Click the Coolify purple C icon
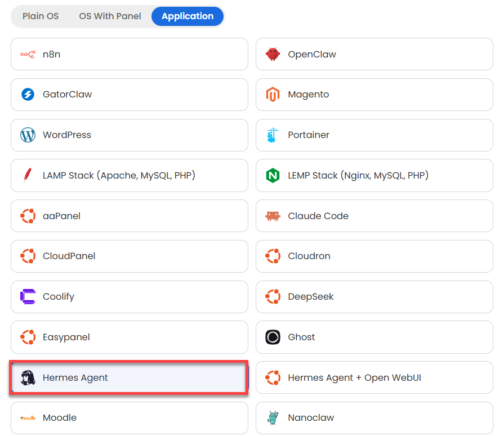Viewport: 504px width, 436px height. coord(28,296)
